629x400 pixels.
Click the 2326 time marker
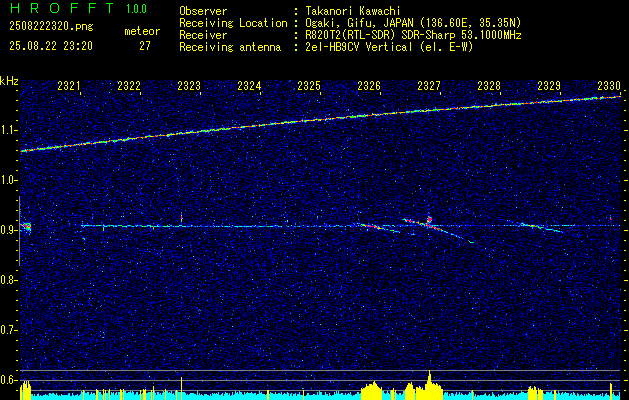tap(369, 85)
